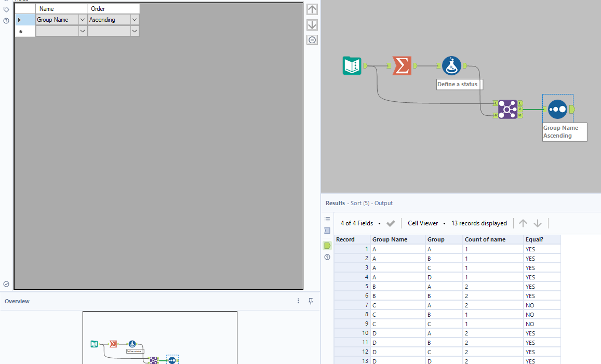Toggle the metadata view icon in Results panel
The width and height of the screenshot is (601, 364).
(x=327, y=231)
